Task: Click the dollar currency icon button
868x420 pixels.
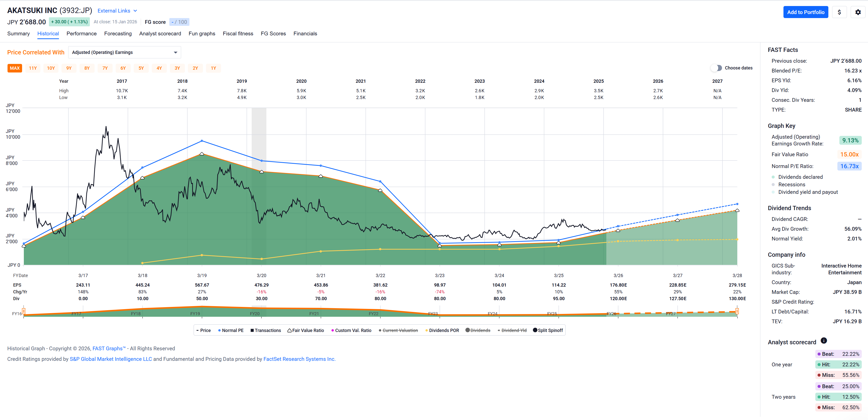Action: (839, 12)
